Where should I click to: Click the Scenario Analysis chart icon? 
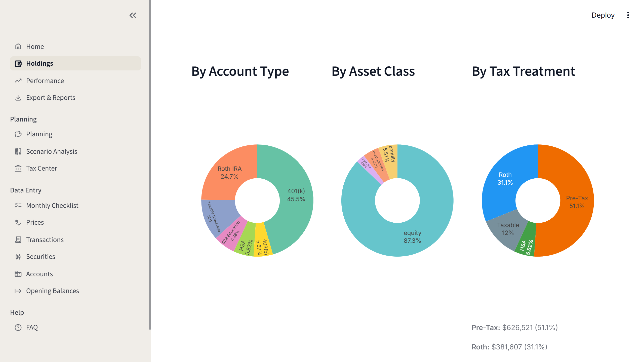pos(18,151)
